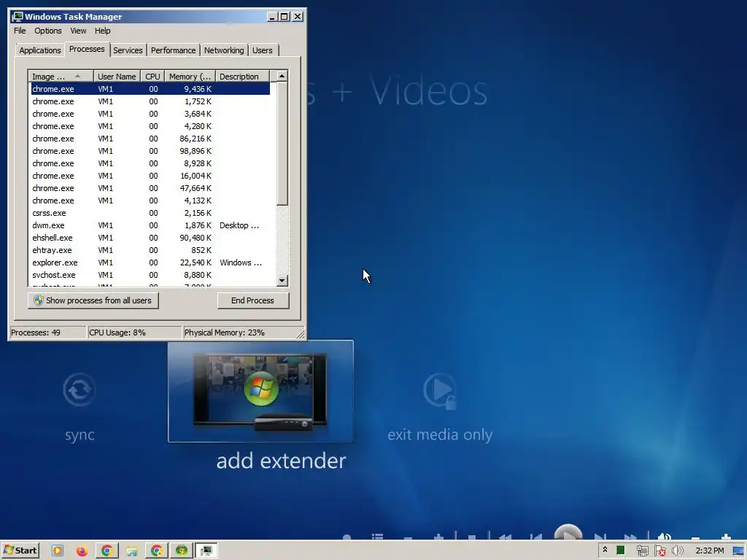Select the chrome.exe row using 8,928 K
This screenshot has width=747, height=560.
150,163
